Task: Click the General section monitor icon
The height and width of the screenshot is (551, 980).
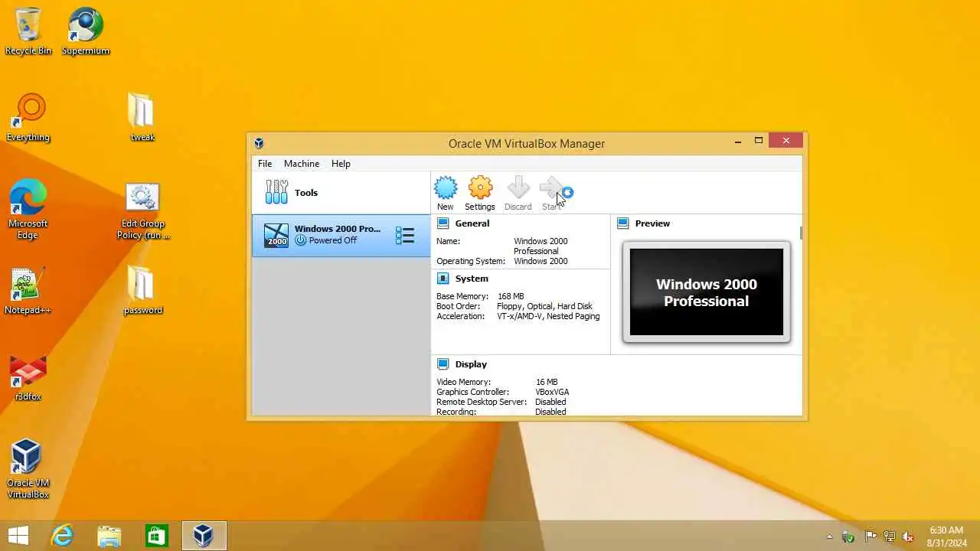Action: coord(443,223)
